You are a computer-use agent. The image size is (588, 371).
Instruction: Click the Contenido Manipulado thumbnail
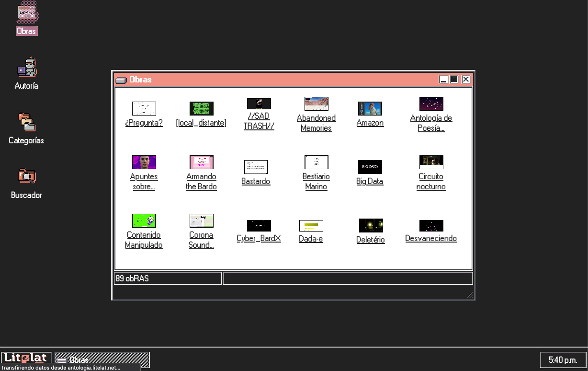point(144,220)
